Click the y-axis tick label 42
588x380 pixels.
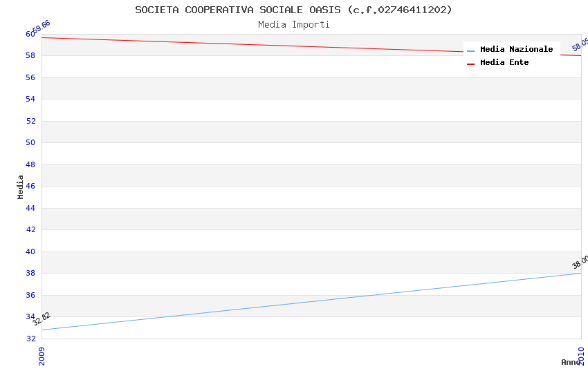click(30, 229)
